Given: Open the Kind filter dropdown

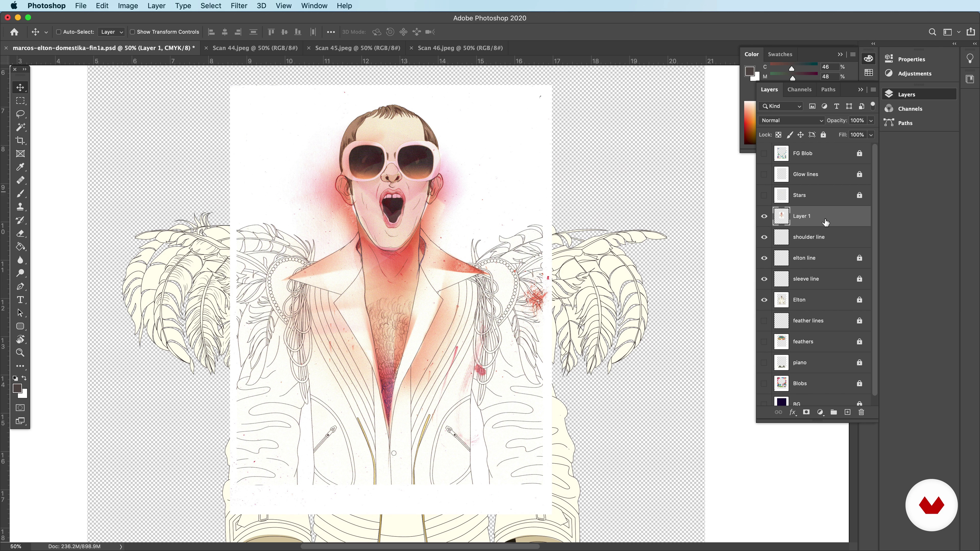Looking at the screenshot, I should pos(781,106).
